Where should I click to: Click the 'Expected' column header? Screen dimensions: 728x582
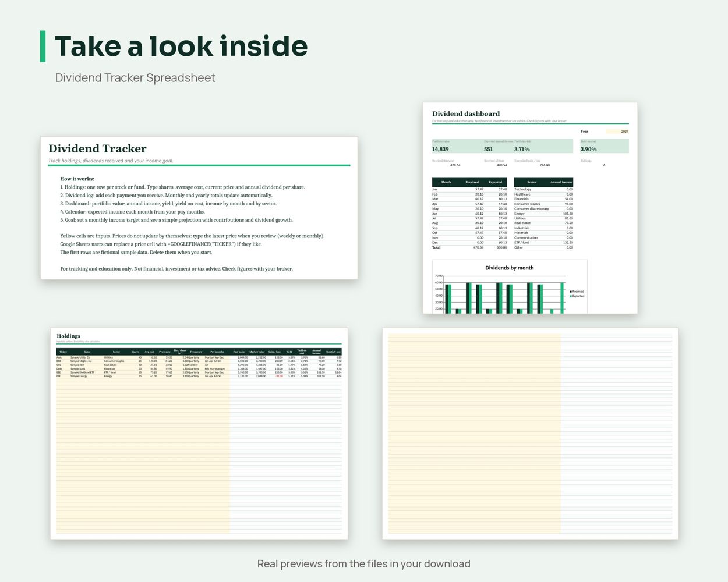[x=496, y=182]
